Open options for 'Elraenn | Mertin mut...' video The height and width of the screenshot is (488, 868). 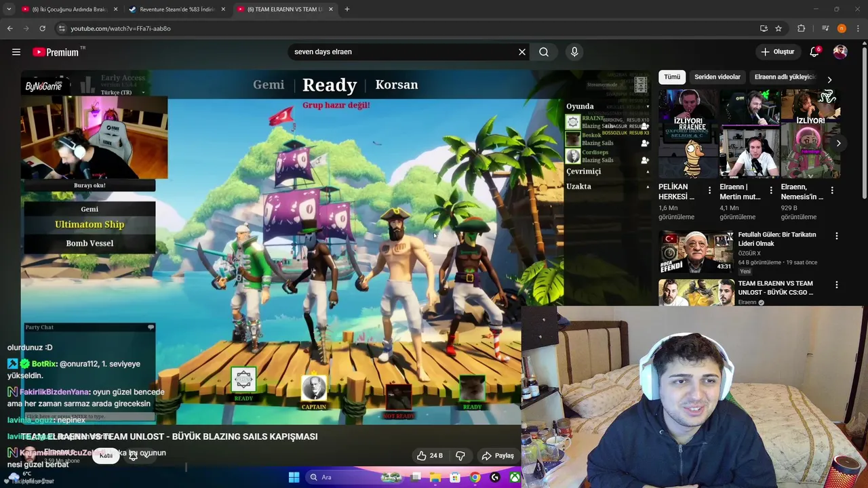click(x=770, y=191)
